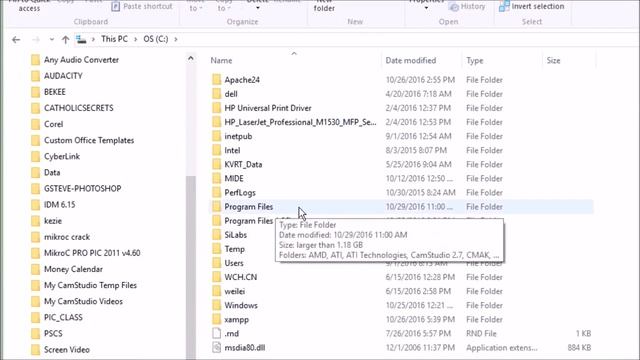Click Paste shortcut in ribbon
The image size is (640, 360).
(142, 7)
